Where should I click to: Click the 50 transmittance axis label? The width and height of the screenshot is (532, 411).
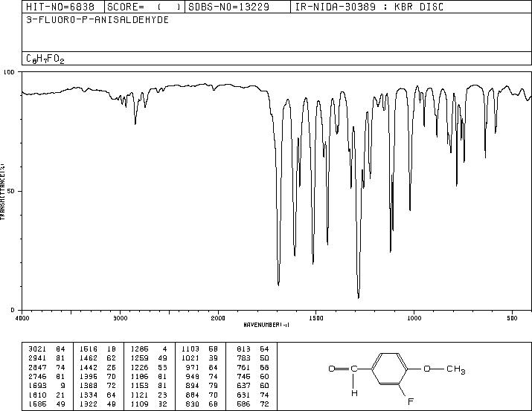11,192
